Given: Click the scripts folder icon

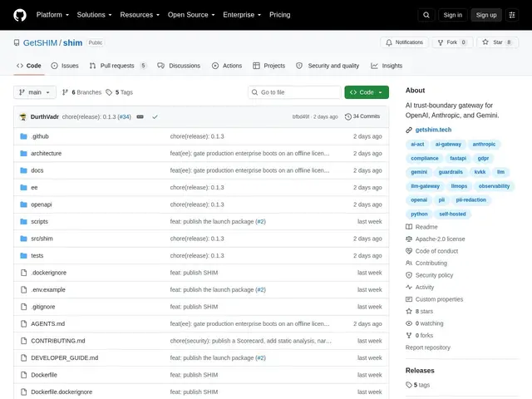Looking at the screenshot, I should pos(23,222).
